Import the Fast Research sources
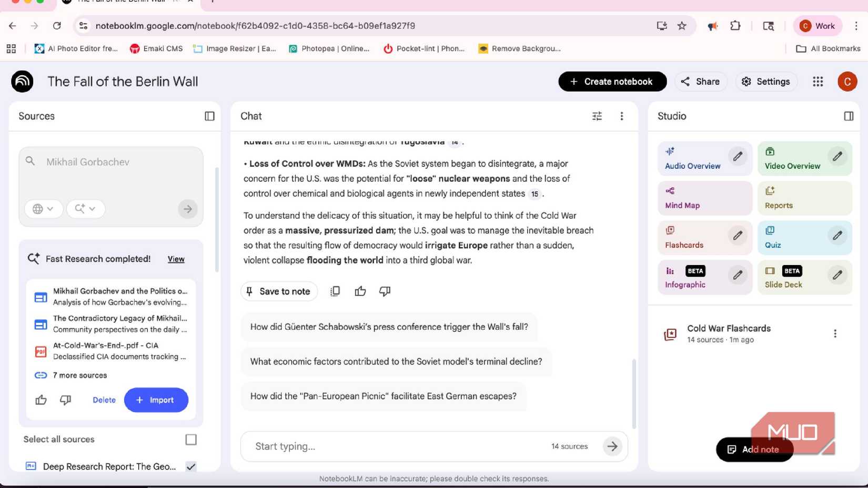 [156, 400]
